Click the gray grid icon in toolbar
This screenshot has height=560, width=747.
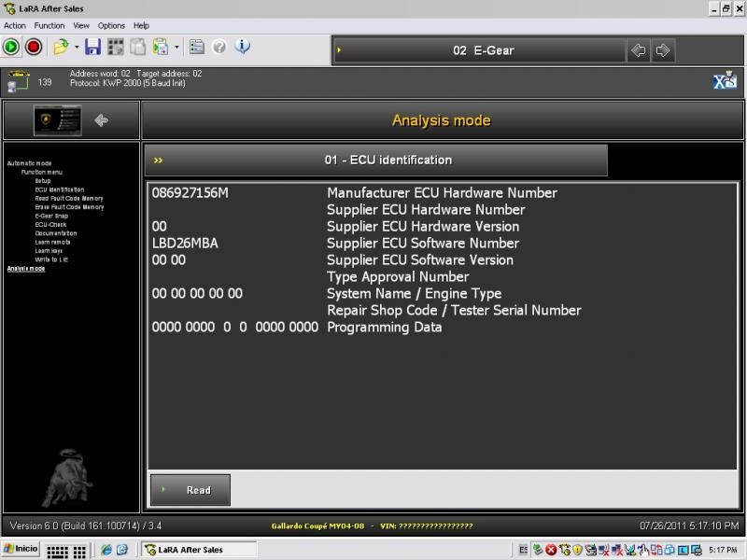click(x=115, y=47)
